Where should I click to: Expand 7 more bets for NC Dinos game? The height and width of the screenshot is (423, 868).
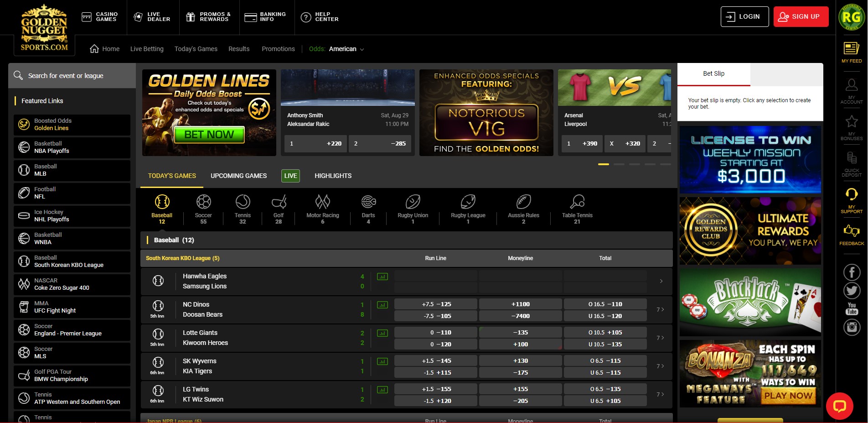pos(660,309)
